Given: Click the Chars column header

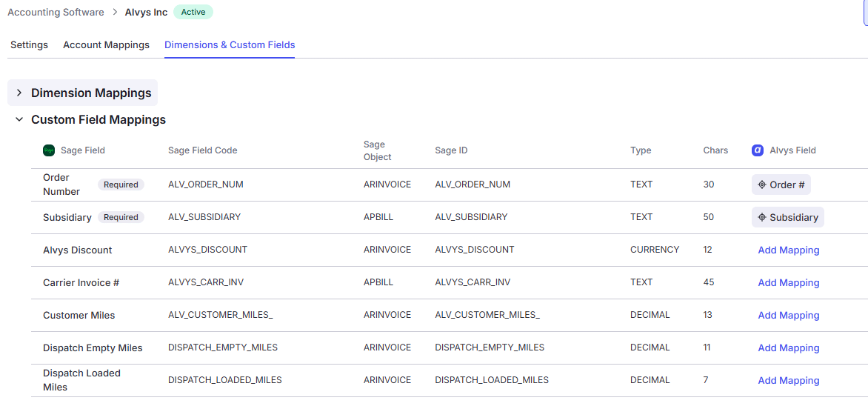Looking at the screenshot, I should (715, 150).
